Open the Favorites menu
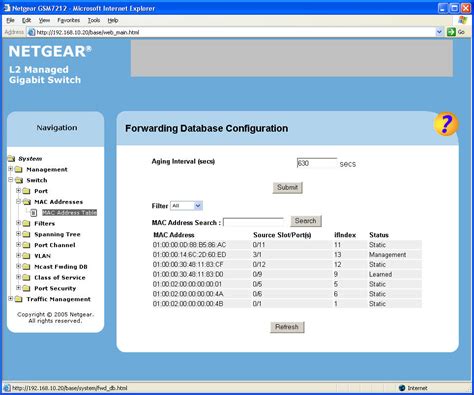Viewport: 474px width, 395px height. 68,20
